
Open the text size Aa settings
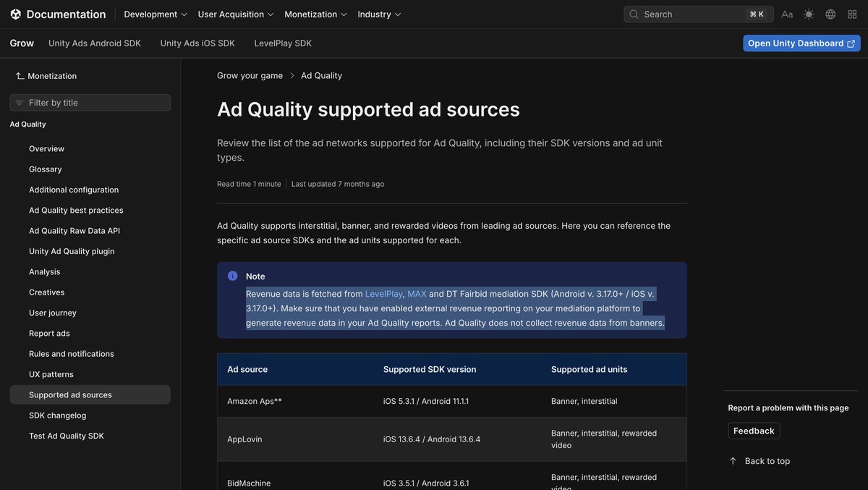[787, 14]
